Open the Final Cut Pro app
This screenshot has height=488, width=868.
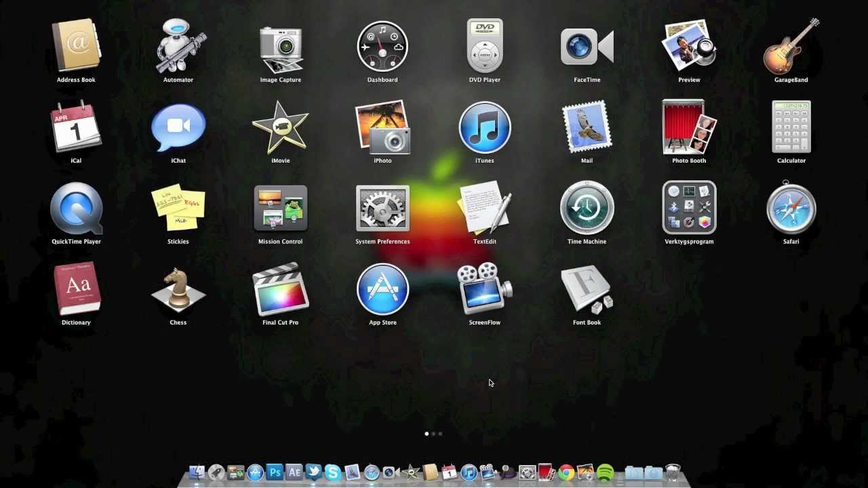(x=281, y=289)
